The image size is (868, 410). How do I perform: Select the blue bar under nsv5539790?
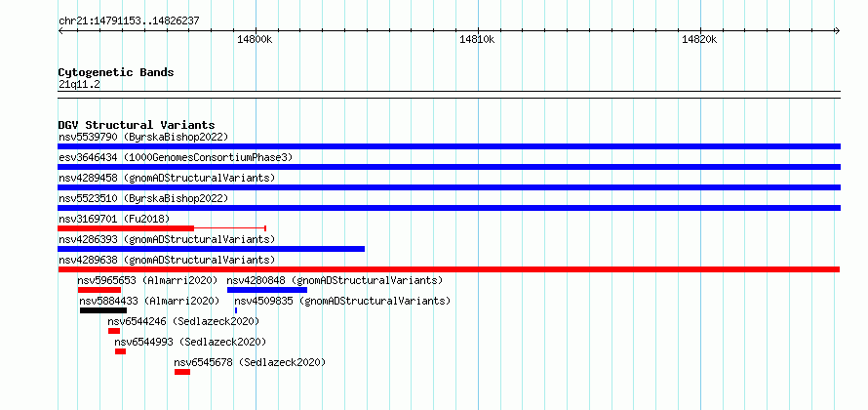(449, 146)
